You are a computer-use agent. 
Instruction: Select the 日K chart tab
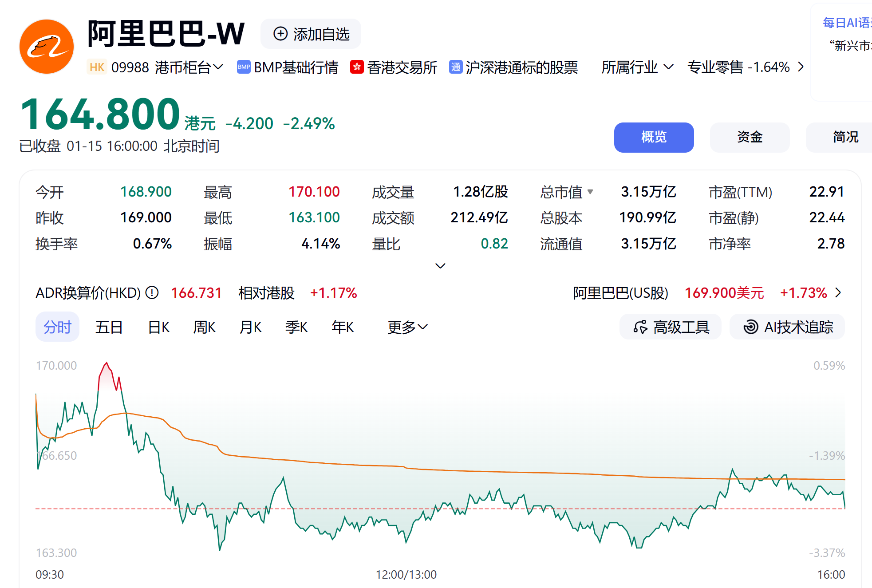[158, 327]
